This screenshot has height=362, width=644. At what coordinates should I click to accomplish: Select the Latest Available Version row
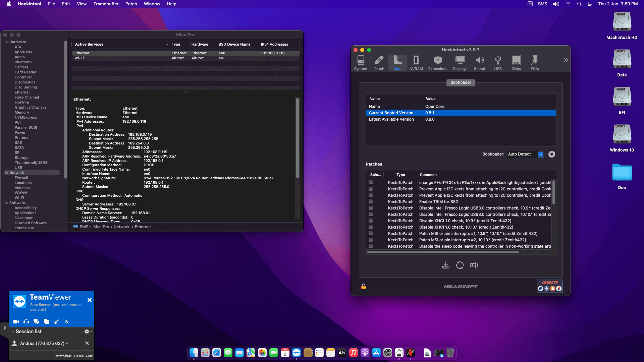[461, 119]
